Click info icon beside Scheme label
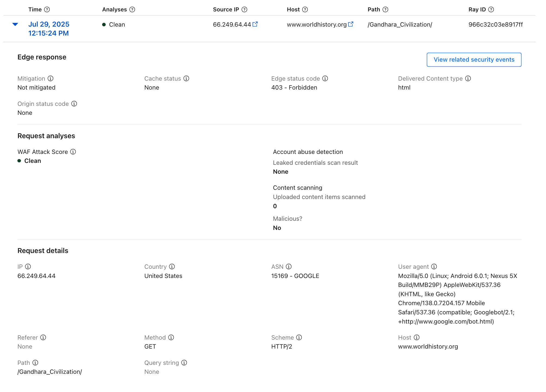 (299, 337)
